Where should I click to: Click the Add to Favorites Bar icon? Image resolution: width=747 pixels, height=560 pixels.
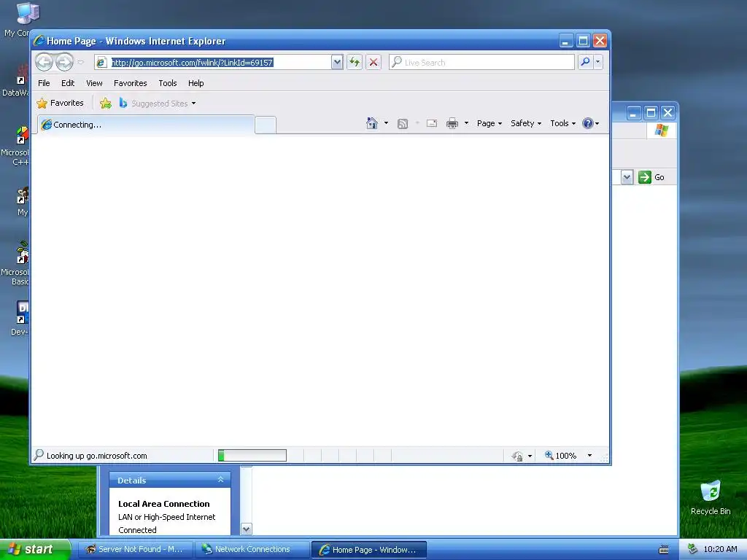click(x=106, y=104)
